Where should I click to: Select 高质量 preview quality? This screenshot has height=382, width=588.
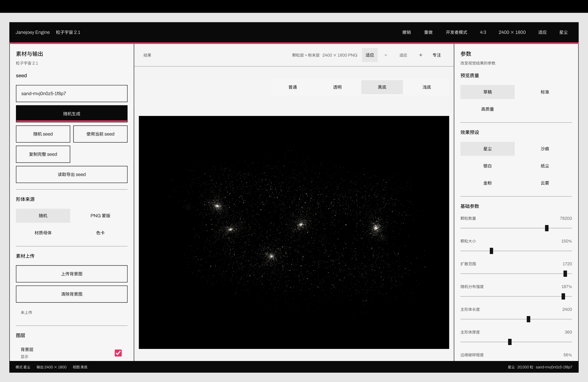[487, 109]
